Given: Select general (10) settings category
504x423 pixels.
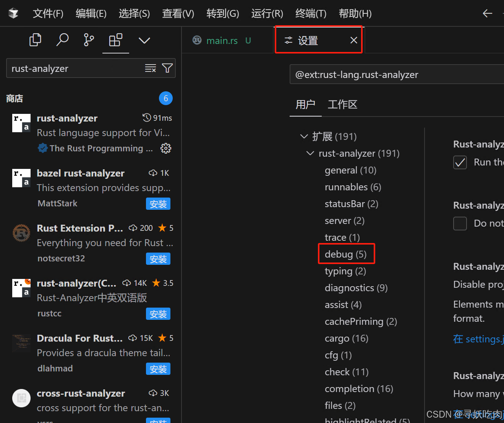Looking at the screenshot, I should (350, 170).
